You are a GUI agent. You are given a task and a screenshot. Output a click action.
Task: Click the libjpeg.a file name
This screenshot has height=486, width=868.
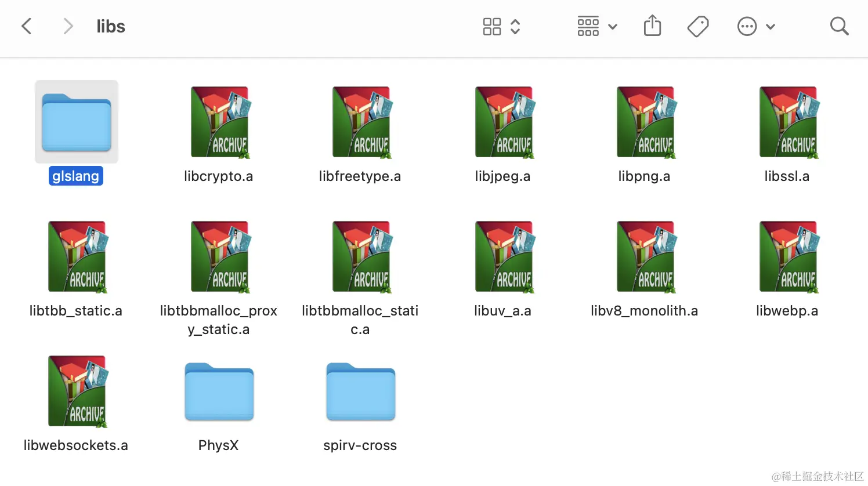(x=502, y=176)
